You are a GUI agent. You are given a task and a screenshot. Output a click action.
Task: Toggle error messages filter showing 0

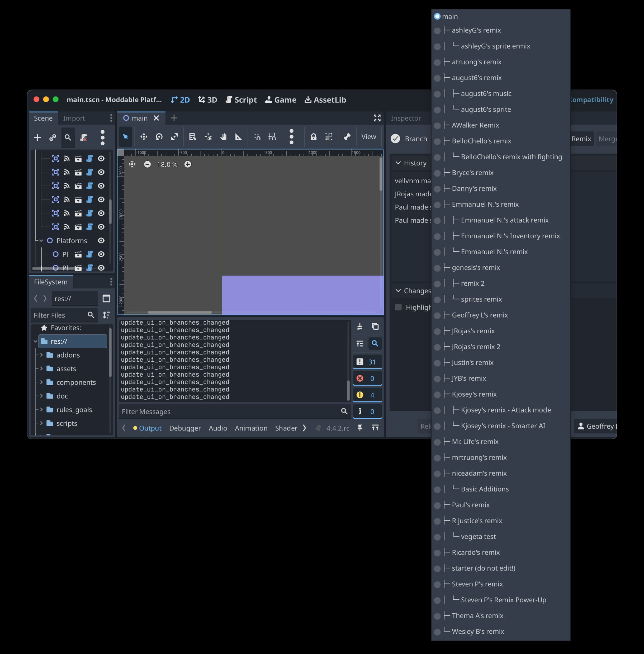367,378
